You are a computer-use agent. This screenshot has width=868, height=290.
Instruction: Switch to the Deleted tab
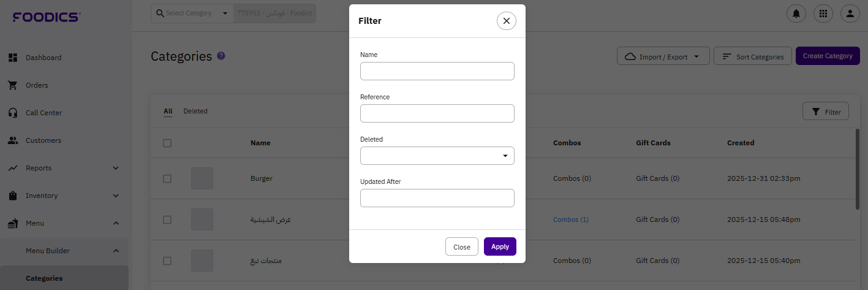click(x=195, y=111)
